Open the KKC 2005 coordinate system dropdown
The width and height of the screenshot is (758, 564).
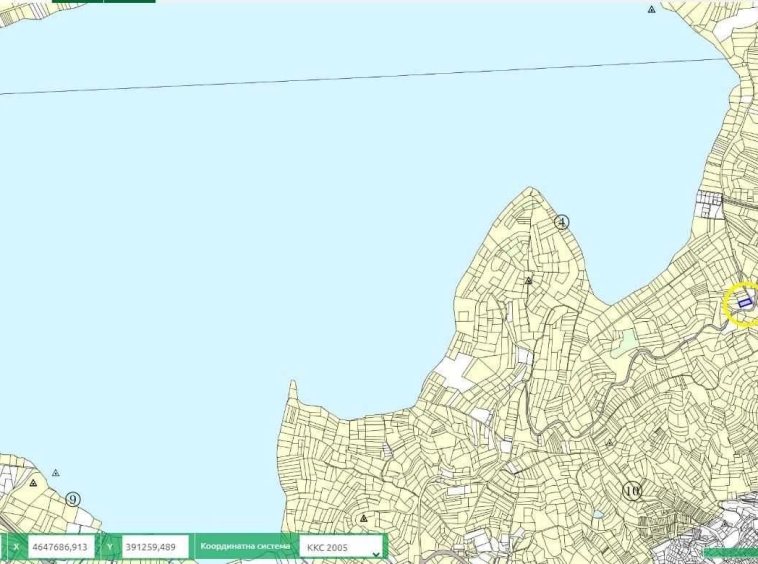click(343, 547)
